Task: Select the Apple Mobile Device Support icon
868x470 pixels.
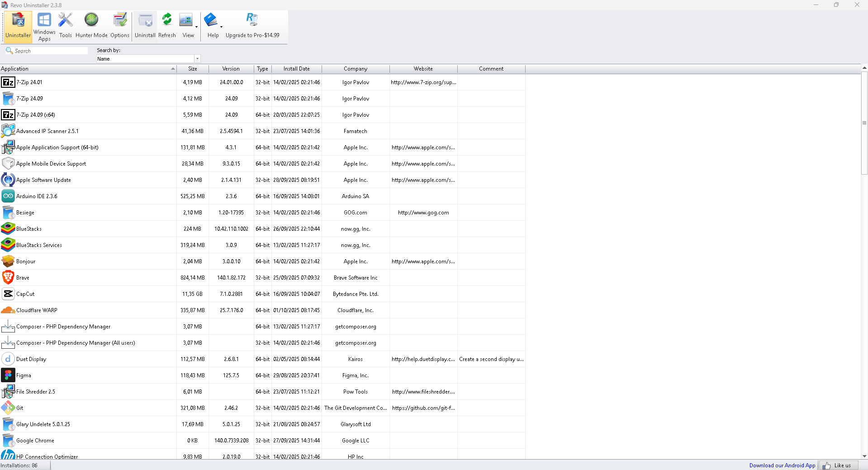Action: pyautogui.click(x=8, y=164)
